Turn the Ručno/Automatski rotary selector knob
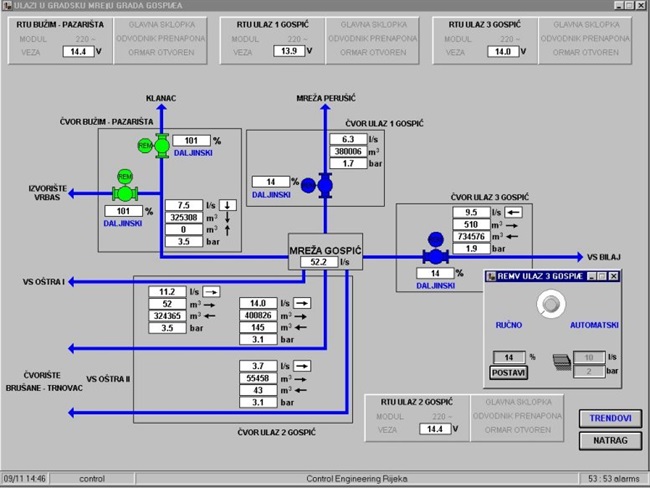 (x=551, y=304)
